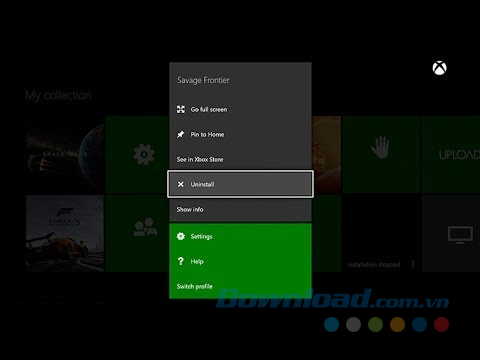Click the X icon beside Uninstall

point(181,184)
